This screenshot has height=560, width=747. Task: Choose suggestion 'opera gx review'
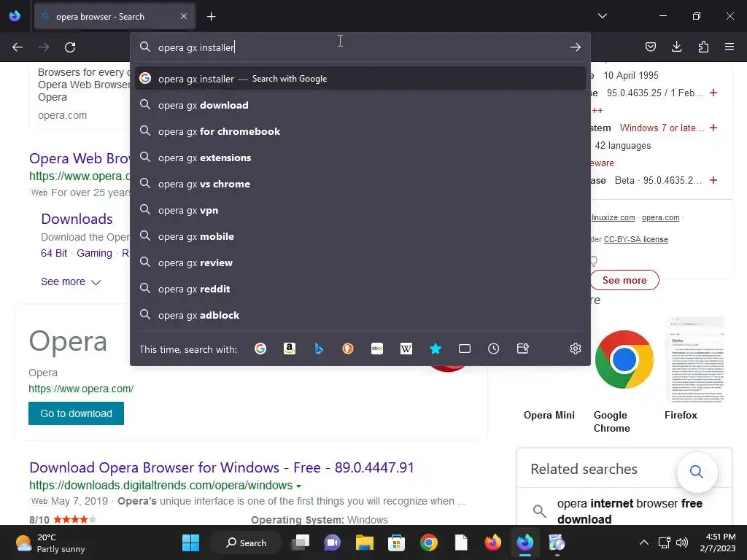pyautogui.click(x=360, y=262)
